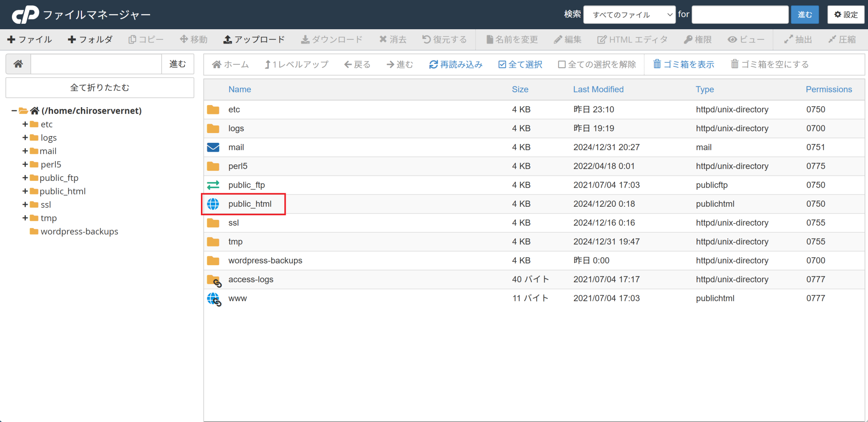This screenshot has width=868, height=422.
Task: Click the search text input field
Action: (x=740, y=14)
